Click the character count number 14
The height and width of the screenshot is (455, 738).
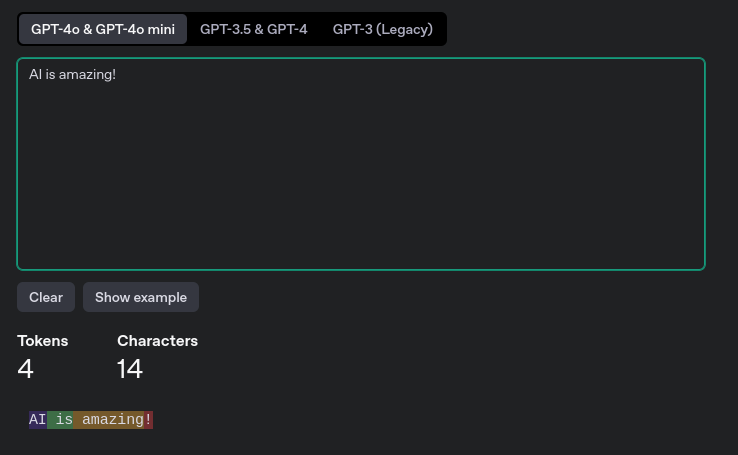click(x=130, y=369)
